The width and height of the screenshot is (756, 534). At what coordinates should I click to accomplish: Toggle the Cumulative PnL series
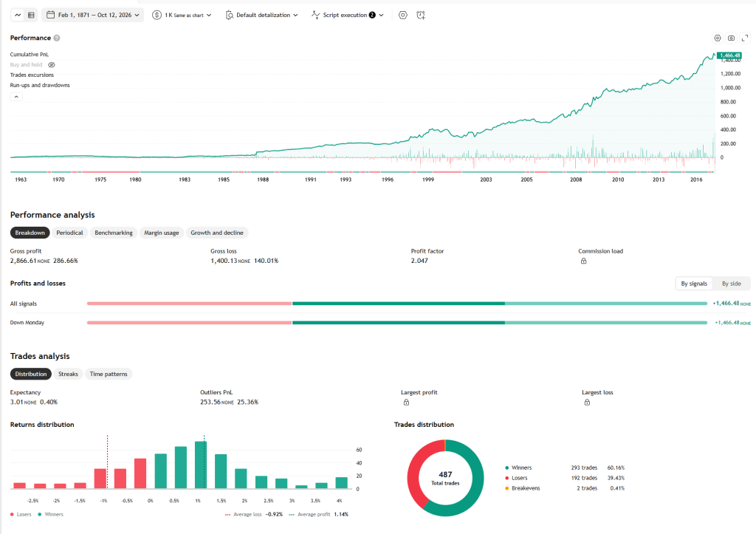(x=30, y=55)
